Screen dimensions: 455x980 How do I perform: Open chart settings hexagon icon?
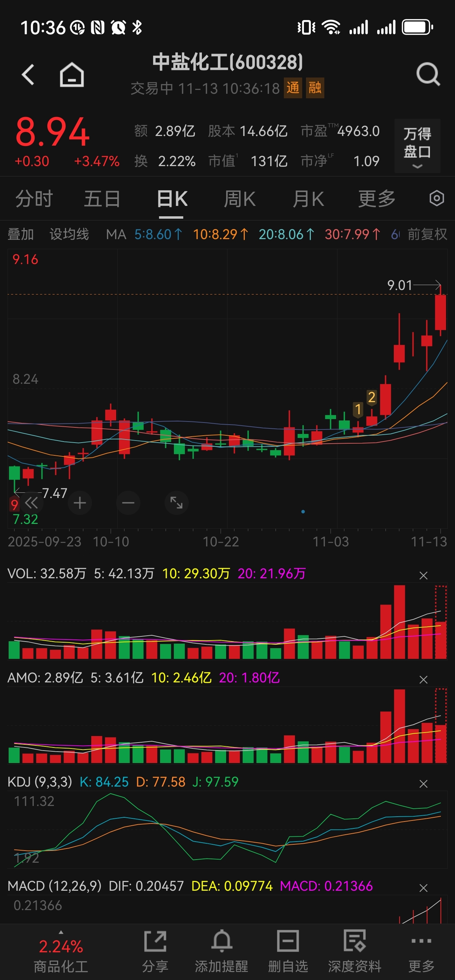coord(436,198)
